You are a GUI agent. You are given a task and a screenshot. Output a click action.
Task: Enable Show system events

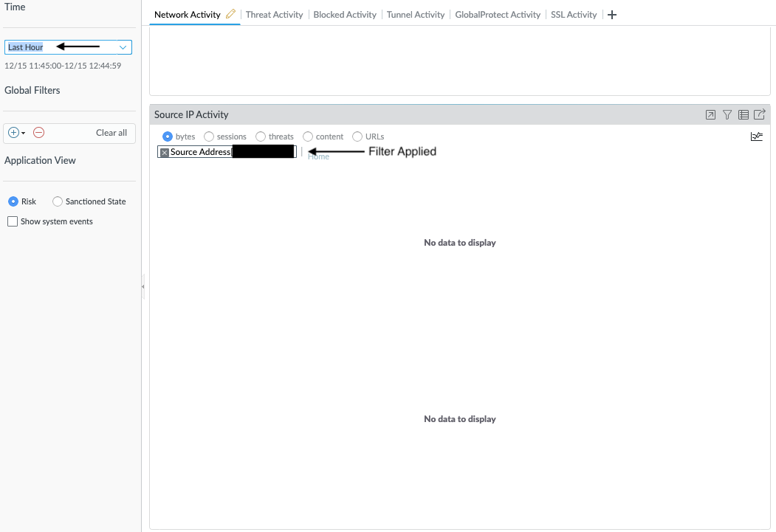pos(12,221)
